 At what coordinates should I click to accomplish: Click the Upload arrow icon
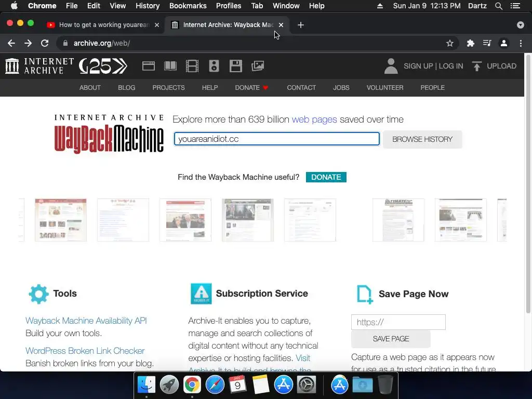(x=476, y=66)
